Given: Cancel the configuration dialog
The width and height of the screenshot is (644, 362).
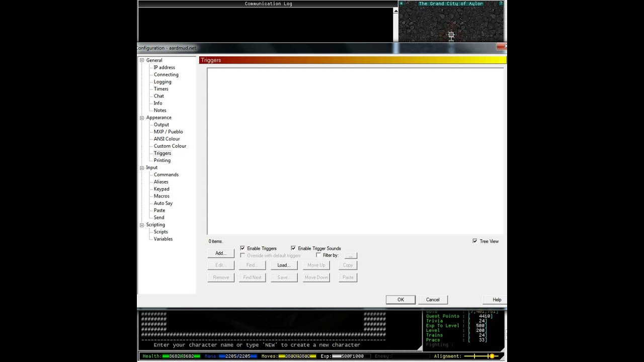Looking at the screenshot, I should coord(433,300).
